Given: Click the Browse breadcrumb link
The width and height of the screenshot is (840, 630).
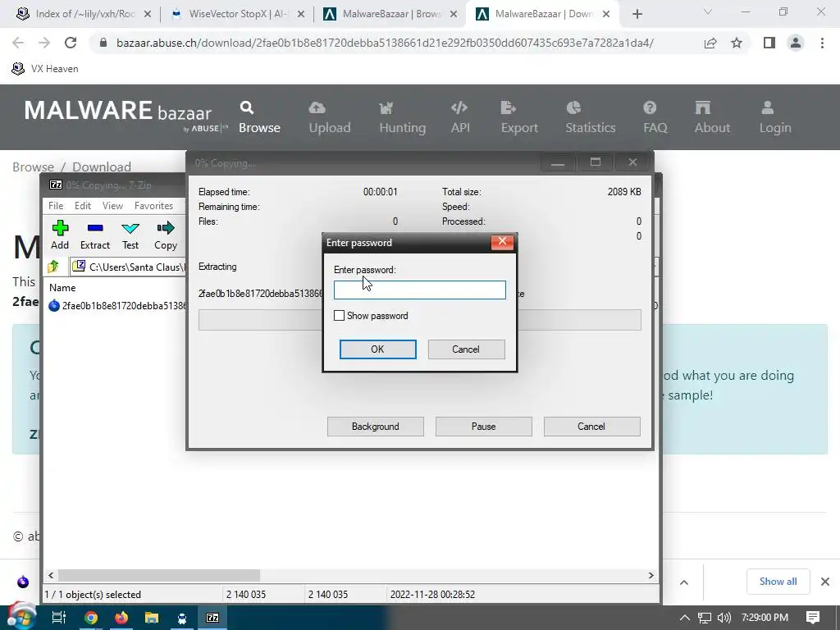Looking at the screenshot, I should 33,167.
